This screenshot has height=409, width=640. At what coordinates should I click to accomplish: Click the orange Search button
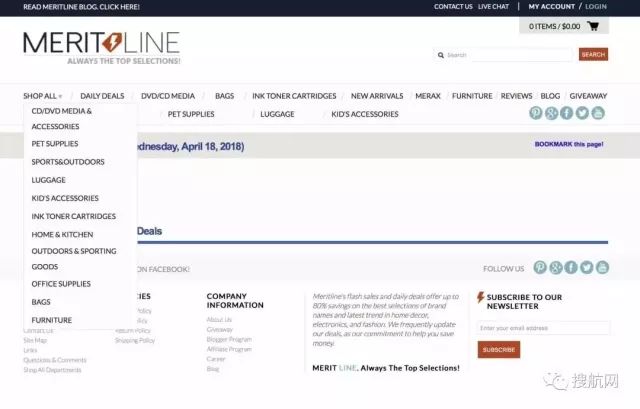coord(593,54)
